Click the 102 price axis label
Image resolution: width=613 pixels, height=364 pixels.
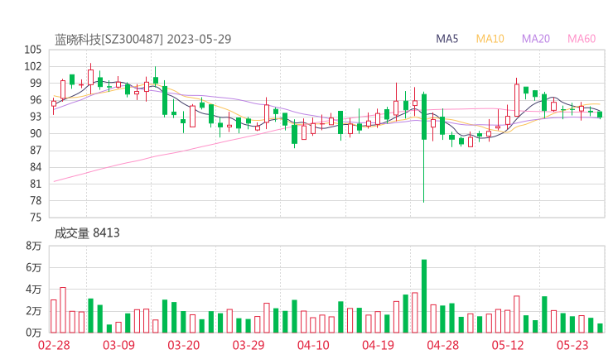(x=32, y=66)
